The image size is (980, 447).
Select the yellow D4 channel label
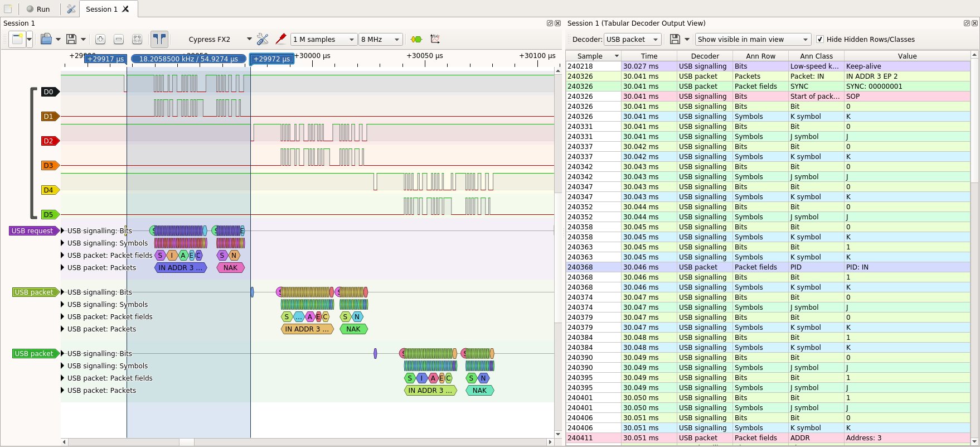(50, 190)
